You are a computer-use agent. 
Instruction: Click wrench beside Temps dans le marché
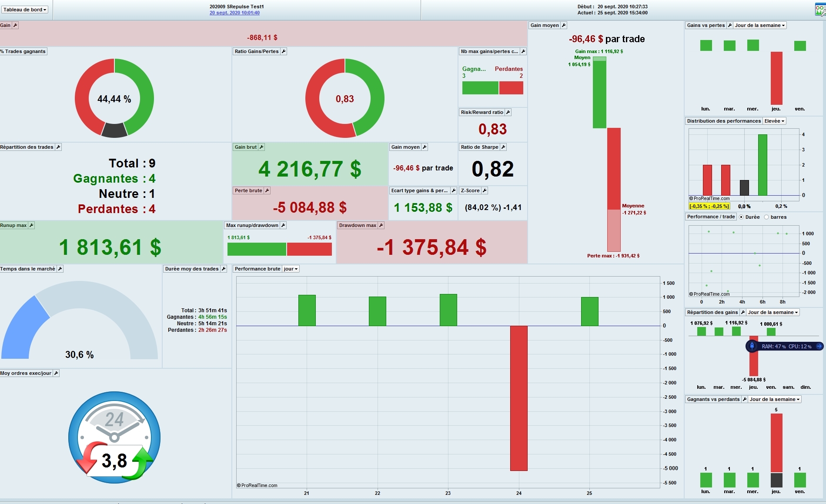tap(60, 269)
